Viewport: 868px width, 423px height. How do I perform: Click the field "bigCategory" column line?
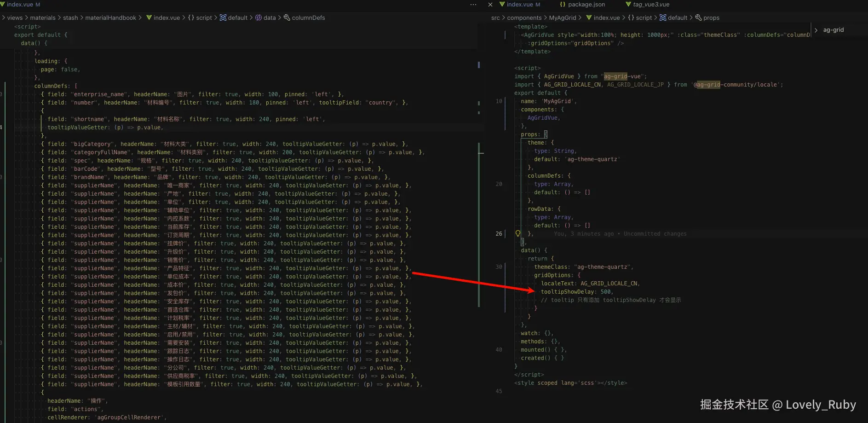tap(224, 144)
